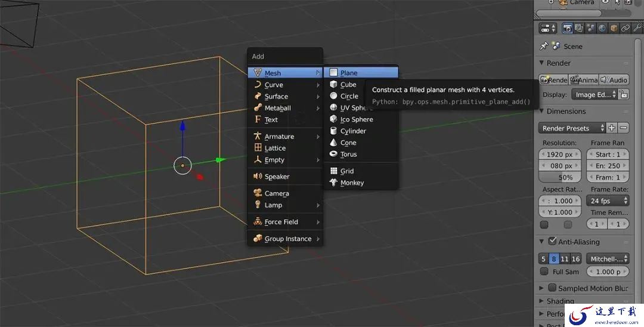Collapse the Render panel

[x=541, y=63]
